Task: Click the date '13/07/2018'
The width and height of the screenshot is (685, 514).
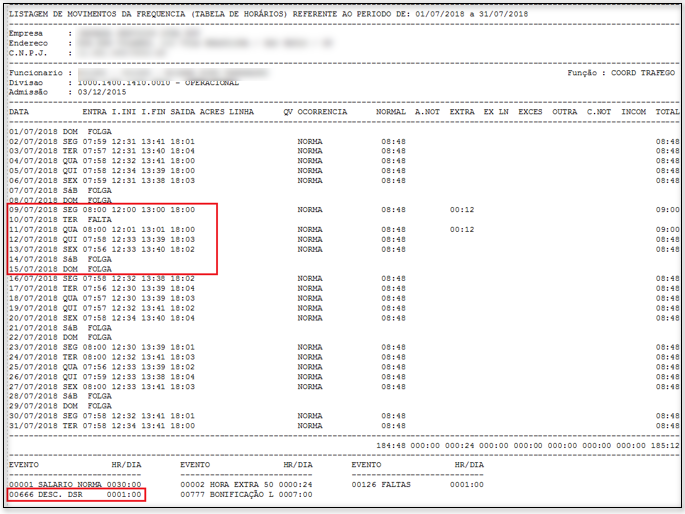Action: click(33, 249)
